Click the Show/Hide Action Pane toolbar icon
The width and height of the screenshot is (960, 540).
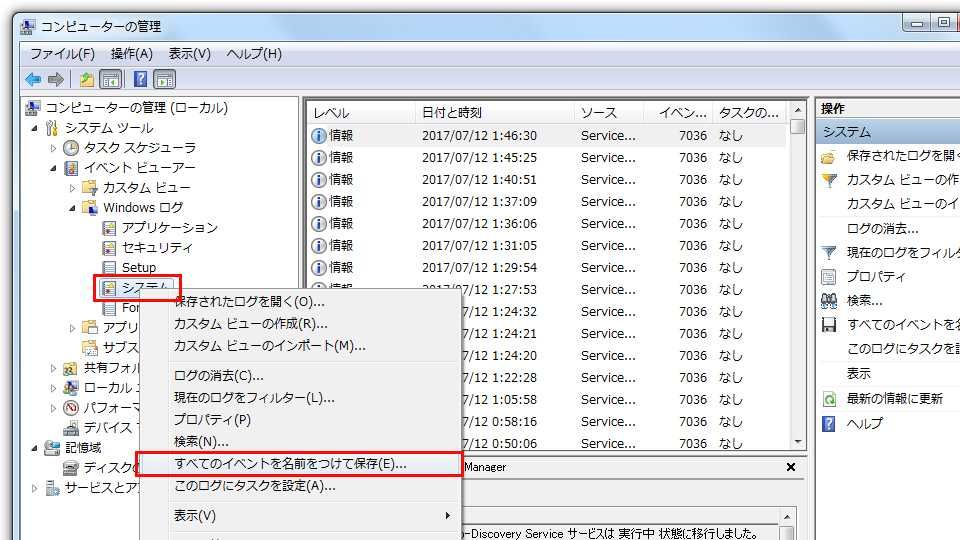[x=165, y=80]
